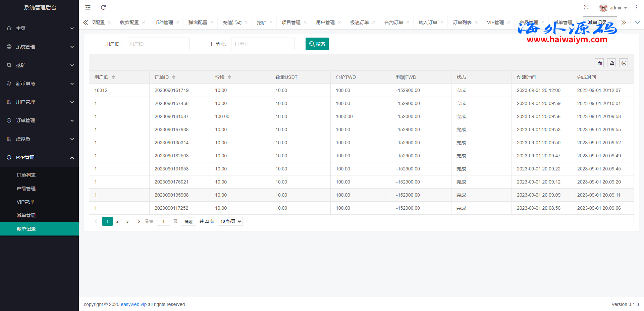Open 派单管理 in the sidebar
This screenshot has height=311, width=644.
26,215
